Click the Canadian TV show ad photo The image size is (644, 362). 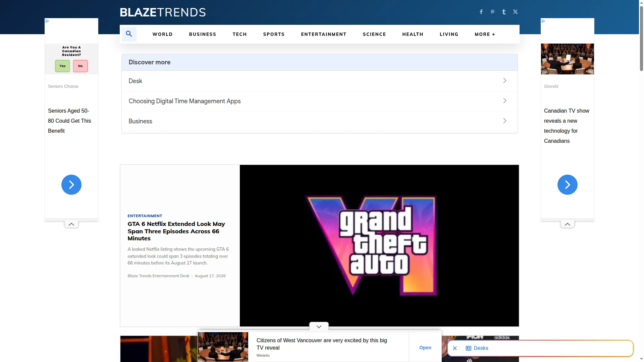568,59
